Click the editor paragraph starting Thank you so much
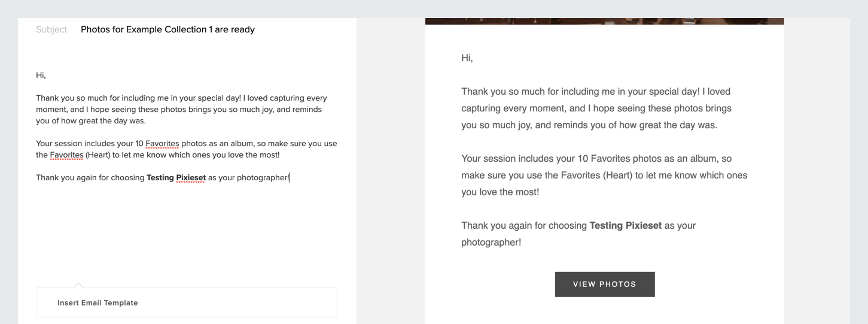Viewport: 868px width, 324px height. pos(182,110)
